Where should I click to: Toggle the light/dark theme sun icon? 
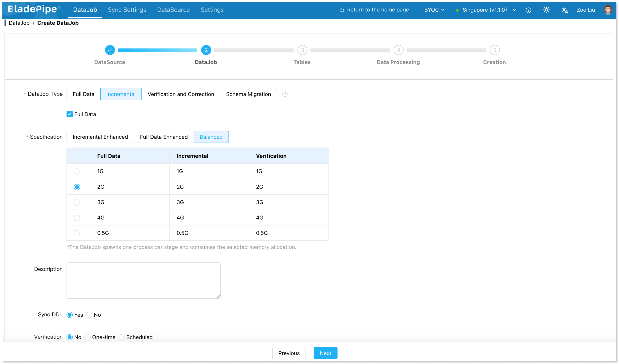(x=546, y=10)
